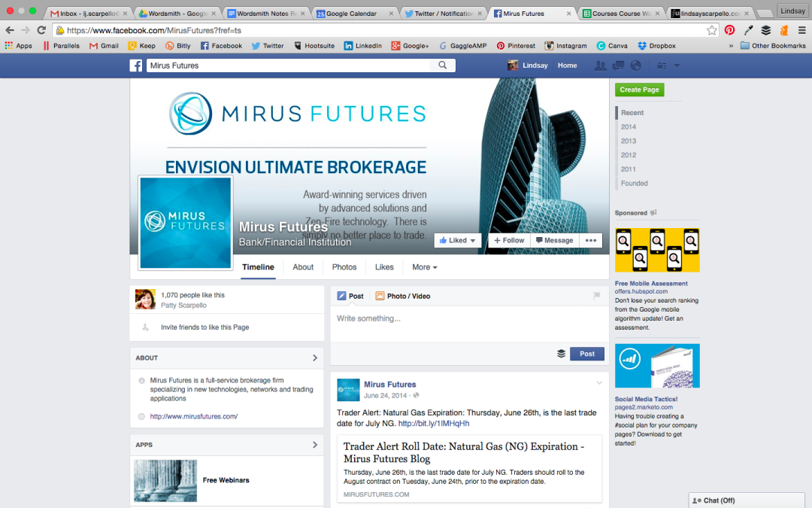Viewport: 812px width, 508px height.
Task: Open the Instagram bookmark
Action: (565, 46)
